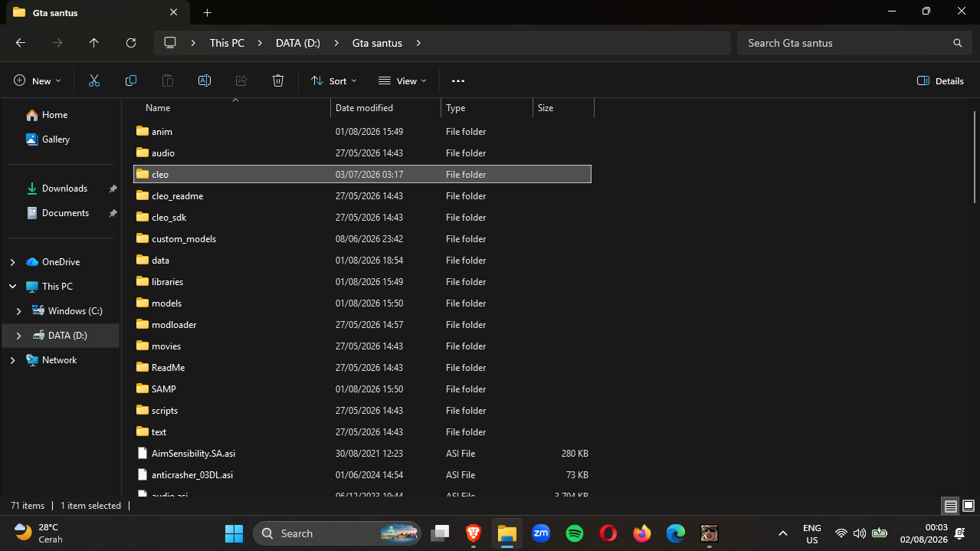Open Zoom from the taskbar

click(x=541, y=533)
